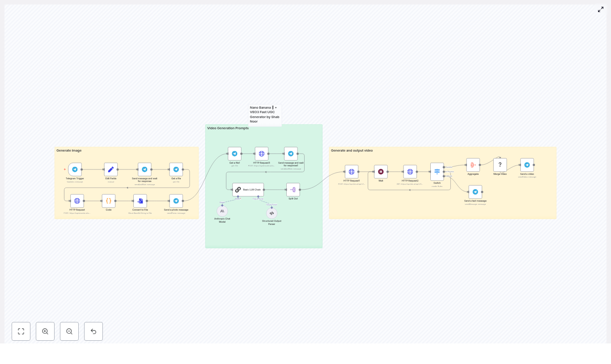Click the undo arrow in the bottom toolbar
The image size is (611, 364).
[93, 331]
